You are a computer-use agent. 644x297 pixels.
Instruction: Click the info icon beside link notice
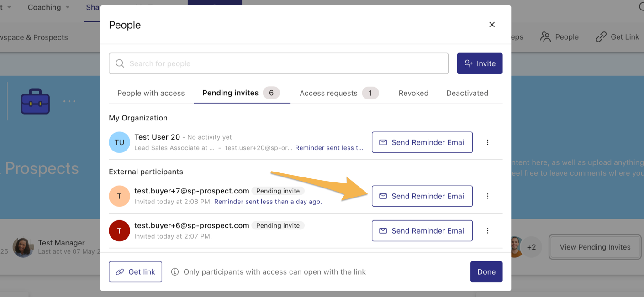[x=174, y=272]
